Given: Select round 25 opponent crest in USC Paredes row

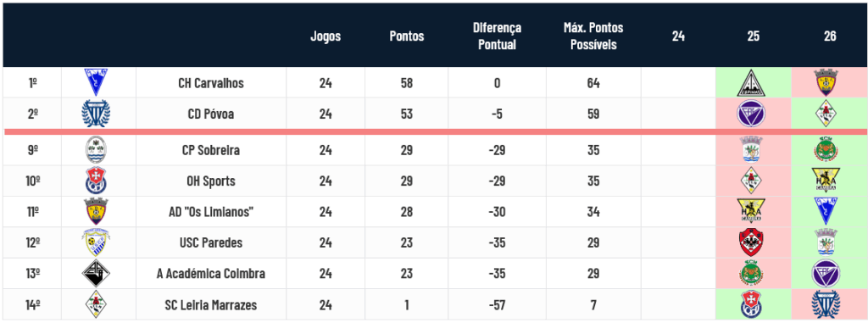Looking at the screenshot, I should point(751,242).
